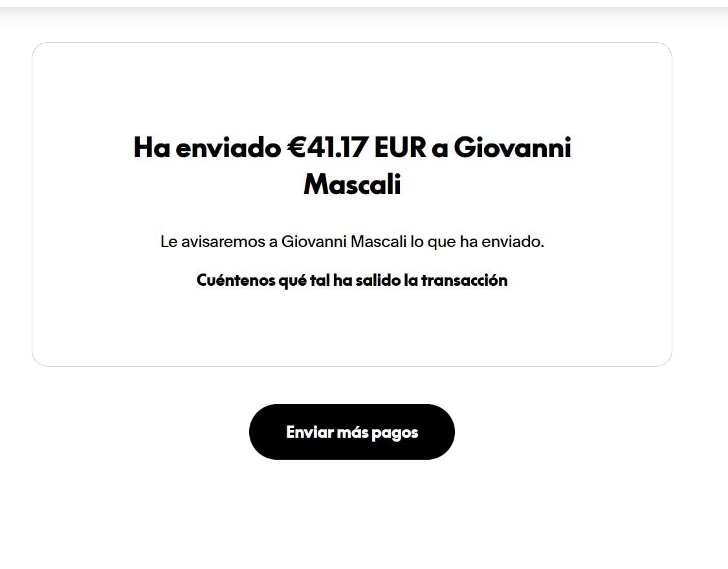The width and height of the screenshot is (728, 569).
Task: Open the Cuéntenos qué tal ha salido link
Action: tap(351, 281)
